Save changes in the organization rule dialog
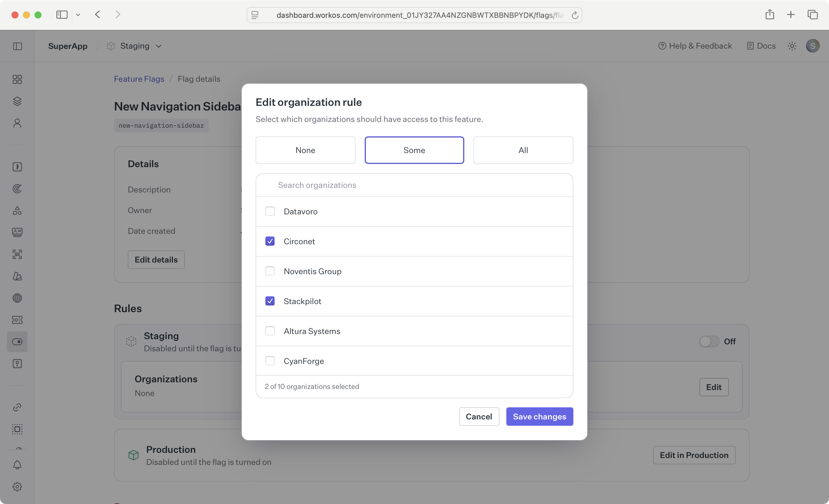The width and height of the screenshot is (829, 504). 539,417
